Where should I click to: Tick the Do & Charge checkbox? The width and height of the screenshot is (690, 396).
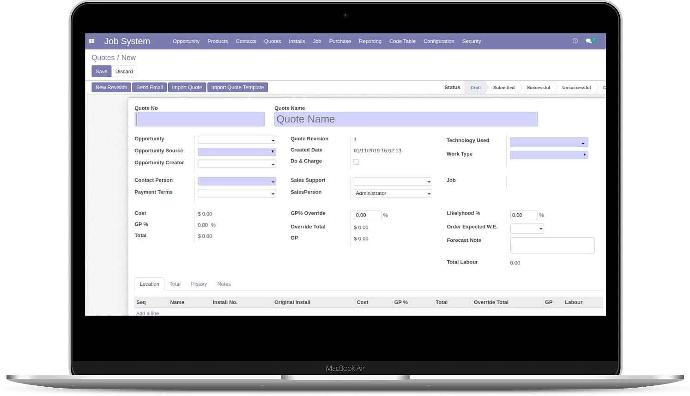tap(356, 162)
